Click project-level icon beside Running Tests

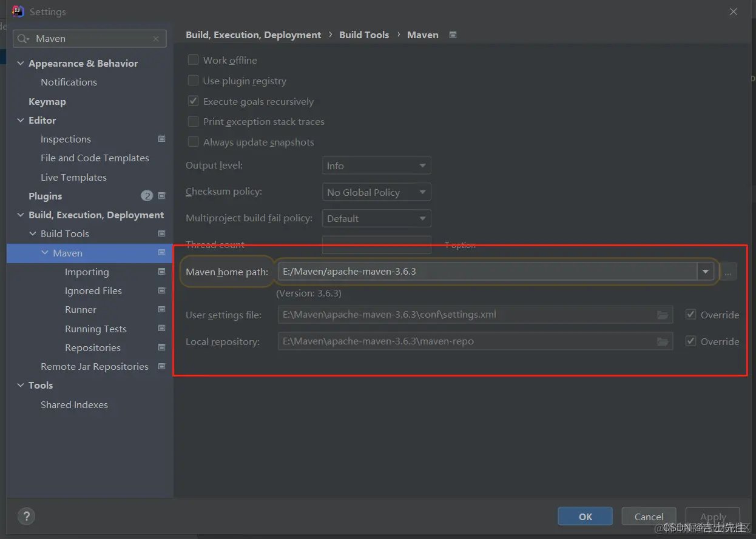coord(162,329)
